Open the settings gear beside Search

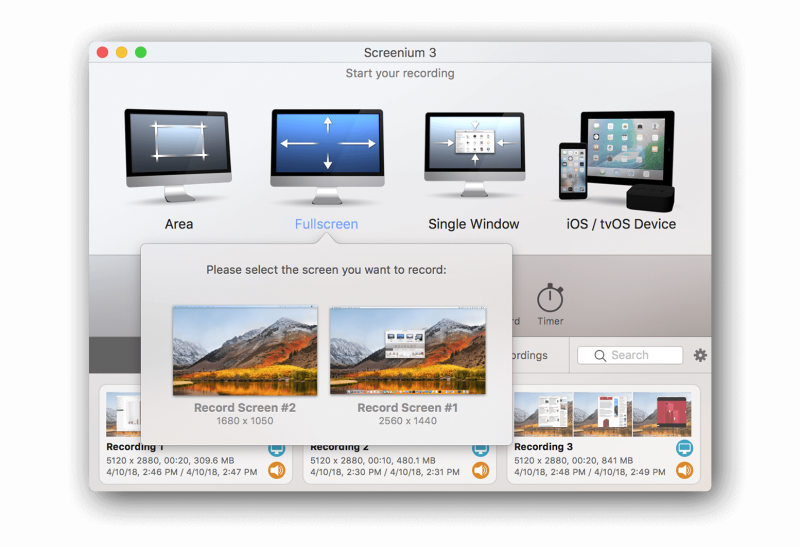click(x=700, y=355)
